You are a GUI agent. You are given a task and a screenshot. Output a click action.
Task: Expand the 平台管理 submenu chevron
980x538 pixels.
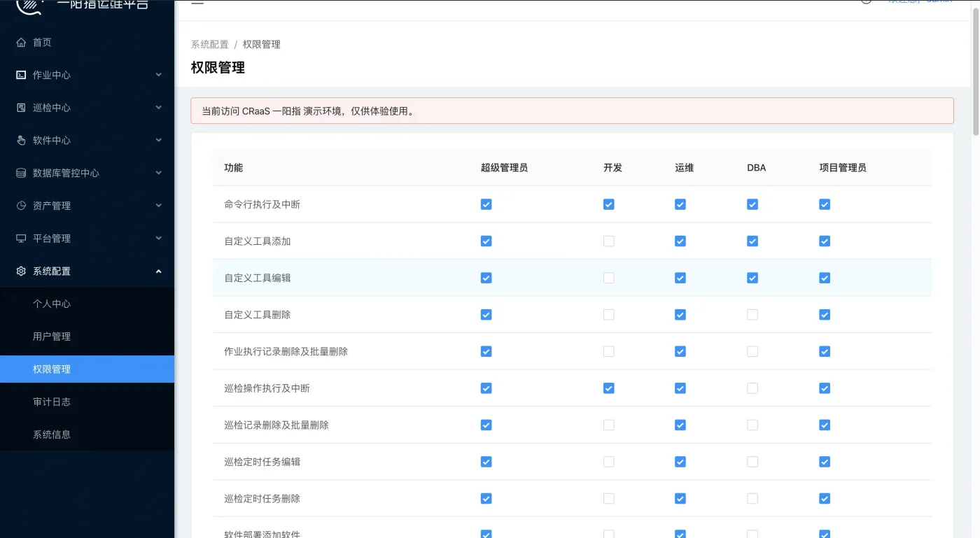pos(159,238)
